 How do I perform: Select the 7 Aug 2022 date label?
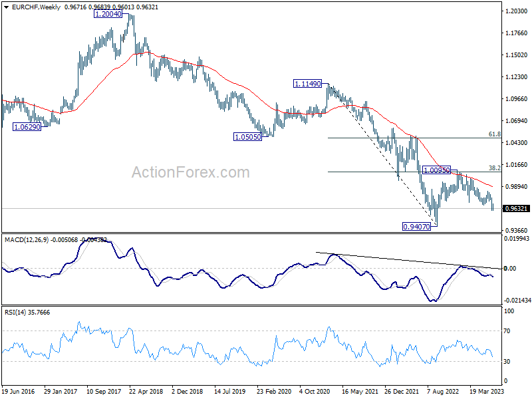click(x=443, y=392)
